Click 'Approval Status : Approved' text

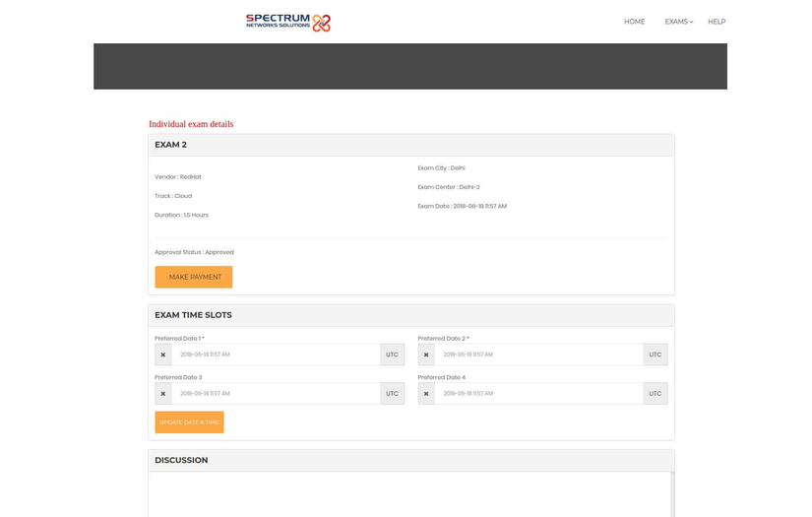pyautogui.click(x=194, y=252)
